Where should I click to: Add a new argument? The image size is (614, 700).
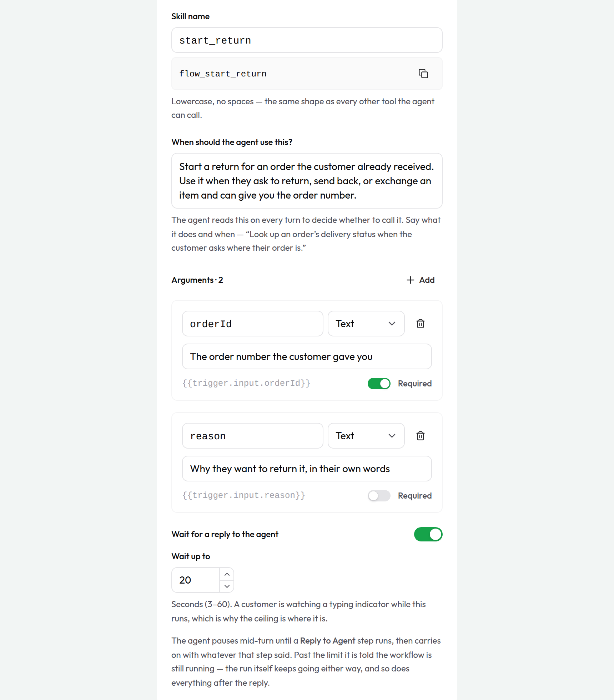tap(421, 280)
